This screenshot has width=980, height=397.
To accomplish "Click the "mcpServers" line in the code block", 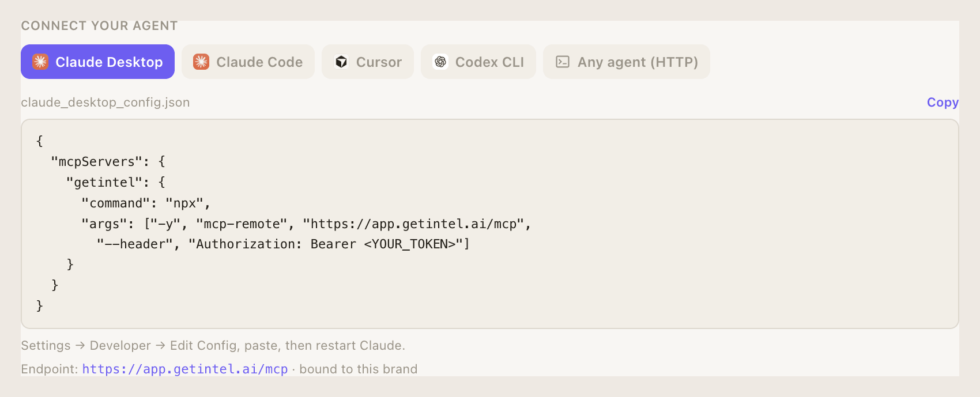I will pos(108,161).
